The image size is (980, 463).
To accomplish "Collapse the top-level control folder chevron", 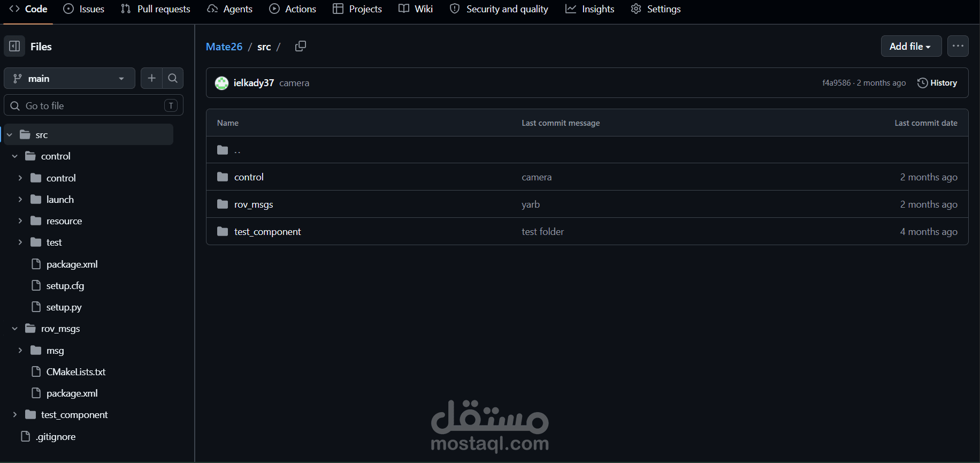I will point(15,156).
